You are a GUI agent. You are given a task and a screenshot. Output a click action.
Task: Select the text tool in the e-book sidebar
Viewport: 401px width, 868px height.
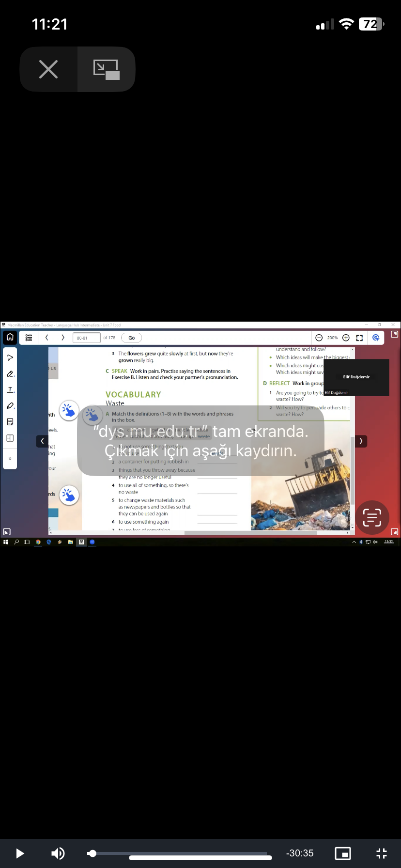(10, 389)
